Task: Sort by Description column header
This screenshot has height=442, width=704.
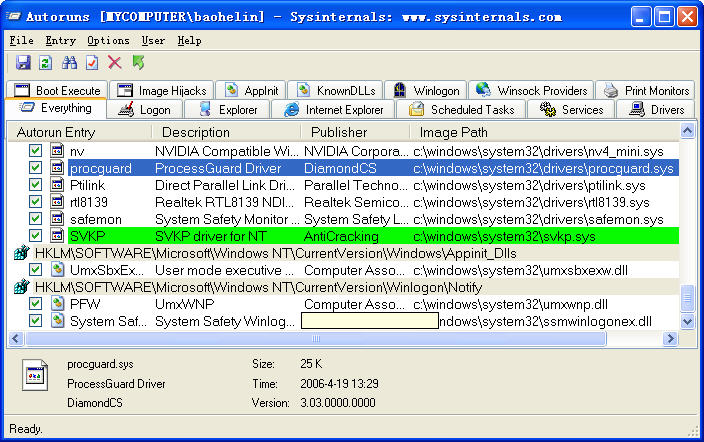Action: pyautogui.click(x=227, y=132)
